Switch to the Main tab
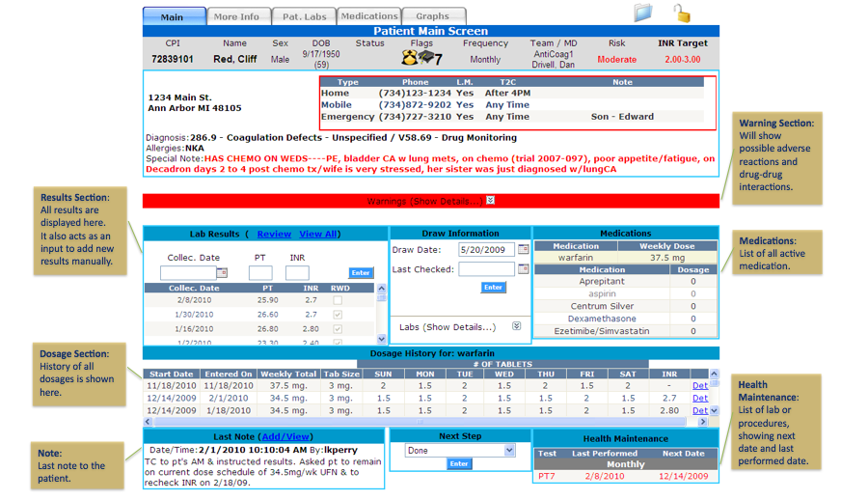The image size is (868, 500). (x=173, y=16)
